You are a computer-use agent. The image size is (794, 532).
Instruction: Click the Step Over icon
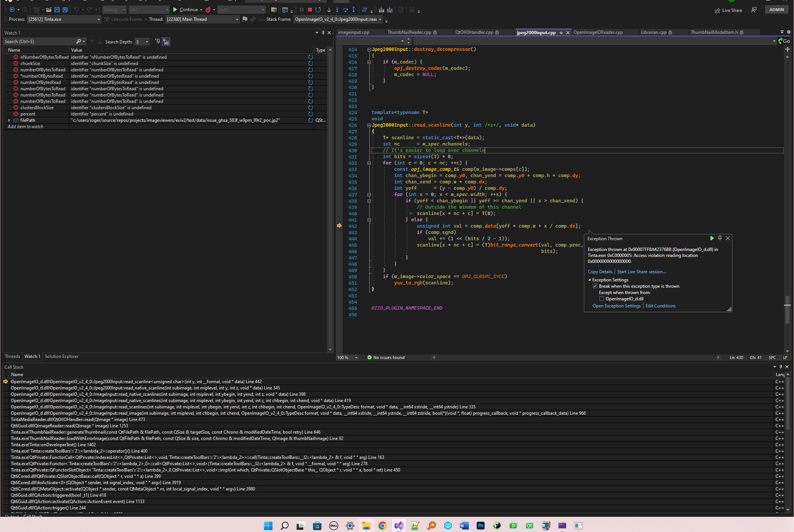click(x=345, y=10)
